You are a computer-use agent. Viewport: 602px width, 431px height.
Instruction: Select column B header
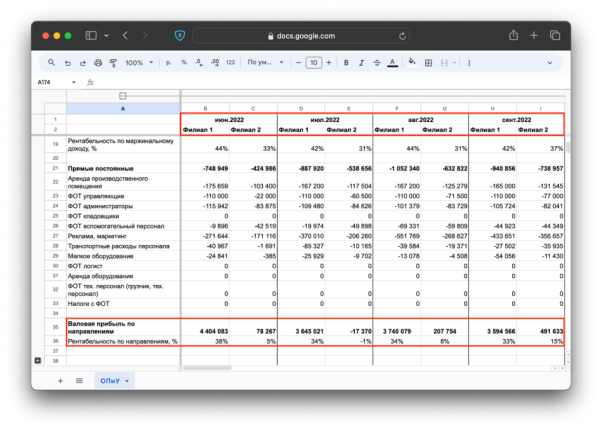click(205, 109)
